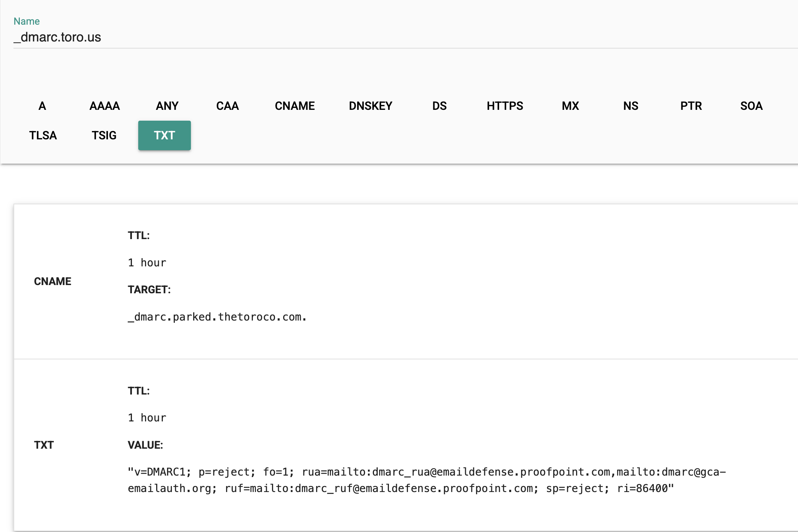Viewport: 798px width, 532px height.
Task: Select the A record type
Action: point(42,106)
